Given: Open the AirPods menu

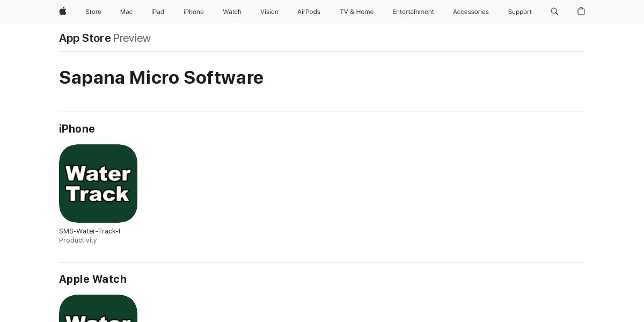Looking at the screenshot, I should coord(309,12).
